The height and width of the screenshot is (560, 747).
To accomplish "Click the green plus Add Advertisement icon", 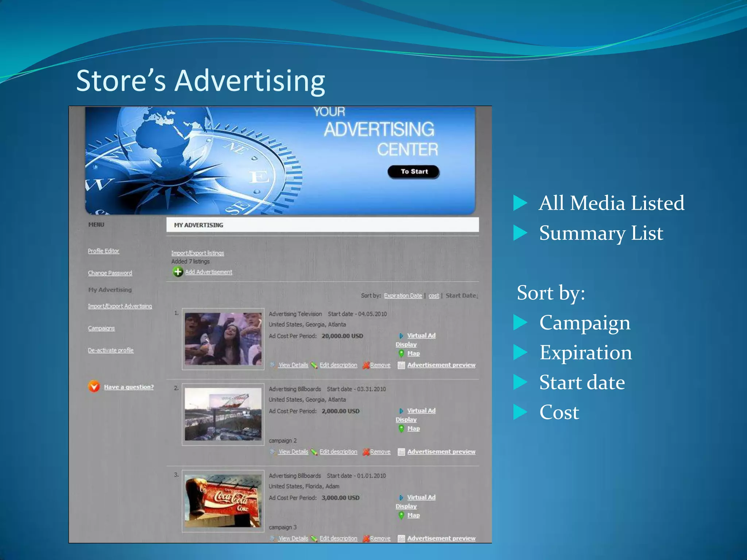I will click(x=178, y=272).
